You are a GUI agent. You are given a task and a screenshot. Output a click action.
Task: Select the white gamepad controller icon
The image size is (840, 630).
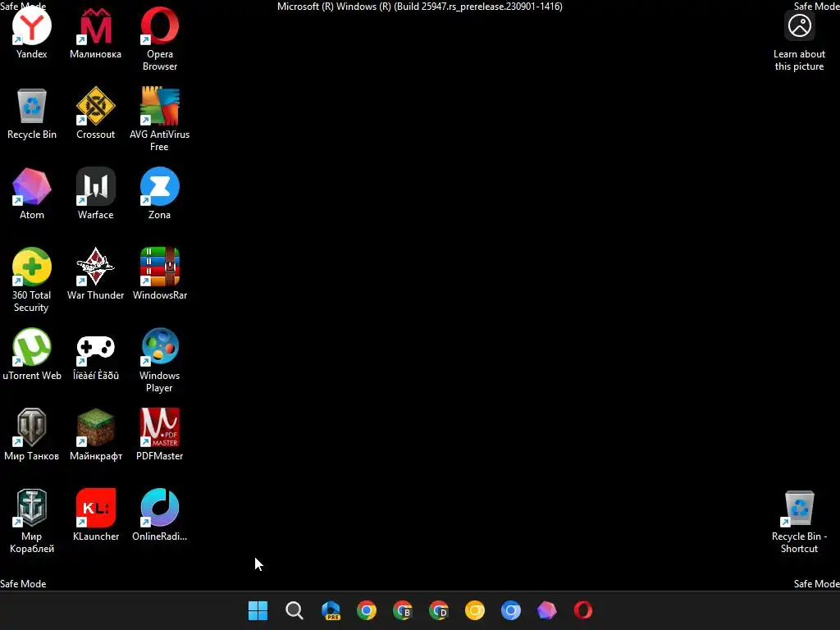(x=95, y=347)
